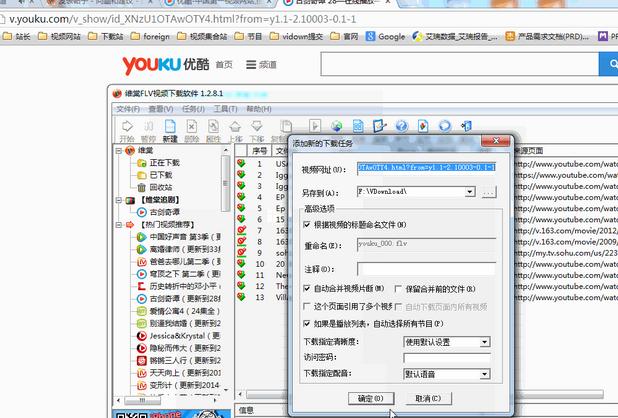Click the download list horizontal scrollbar
Viewport: 618px width, 418px height.
425,394
